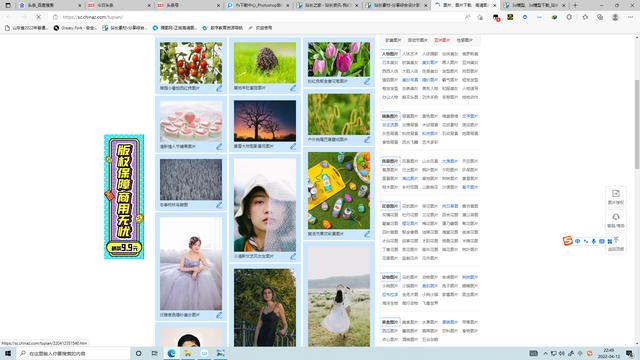640x360 pixels.
Task: Click the edit pencil under the tomato photo
Action: click(219, 88)
